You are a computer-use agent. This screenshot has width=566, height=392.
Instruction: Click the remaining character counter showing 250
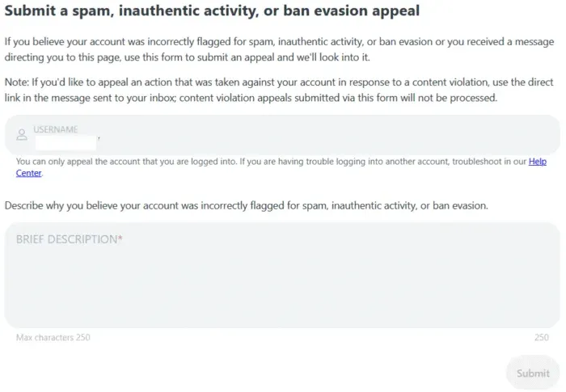(x=542, y=337)
